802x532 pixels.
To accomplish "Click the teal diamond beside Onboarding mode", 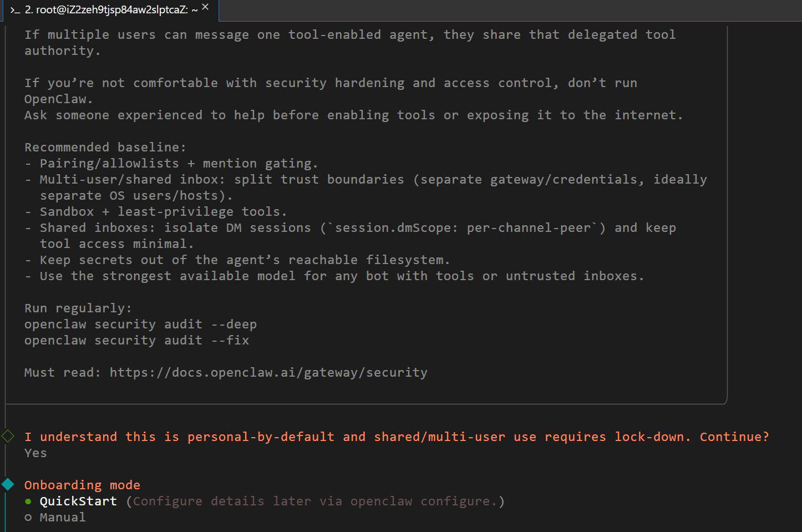I will (x=8, y=485).
